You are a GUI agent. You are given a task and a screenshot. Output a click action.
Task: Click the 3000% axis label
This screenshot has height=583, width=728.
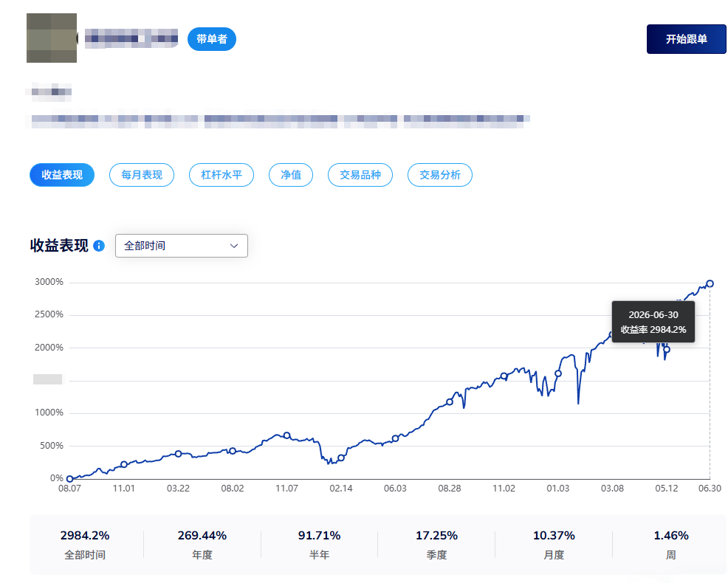click(x=49, y=282)
